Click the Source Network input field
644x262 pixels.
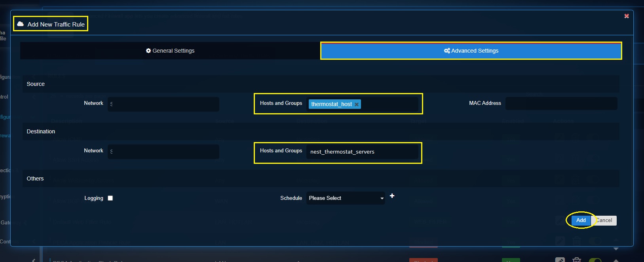[163, 104]
